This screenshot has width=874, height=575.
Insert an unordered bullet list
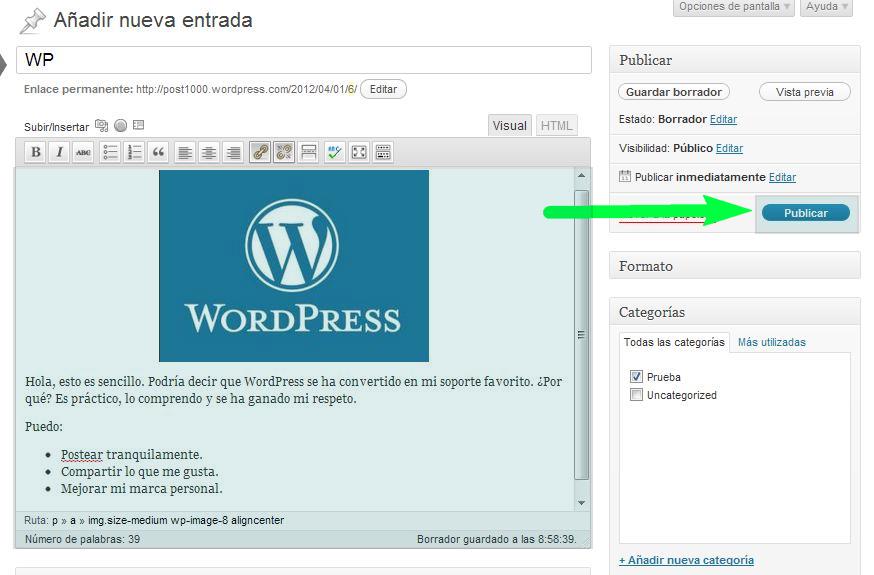click(110, 152)
